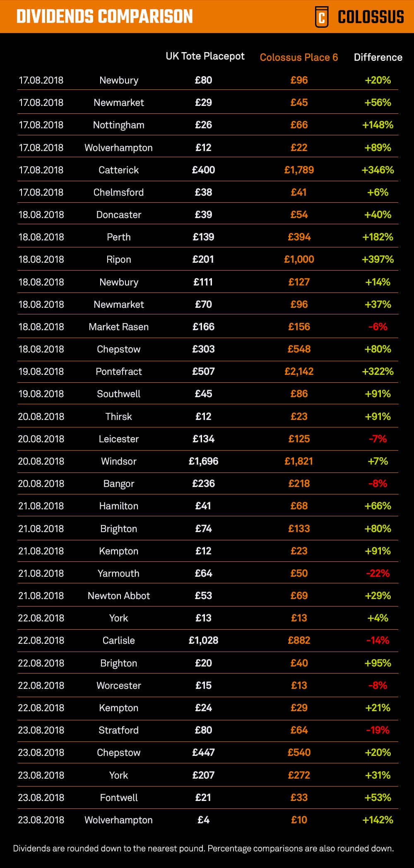The height and width of the screenshot is (868, 414).
Task: Click the Catterick racecourse name
Action: (118, 170)
